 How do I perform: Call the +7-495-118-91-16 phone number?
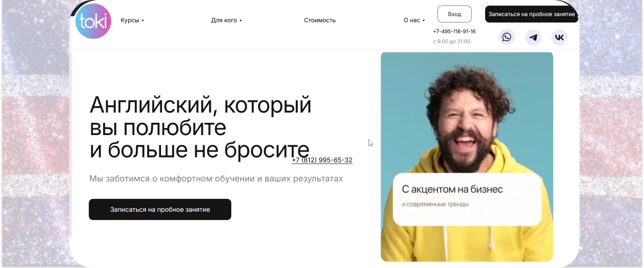(454, 31)
